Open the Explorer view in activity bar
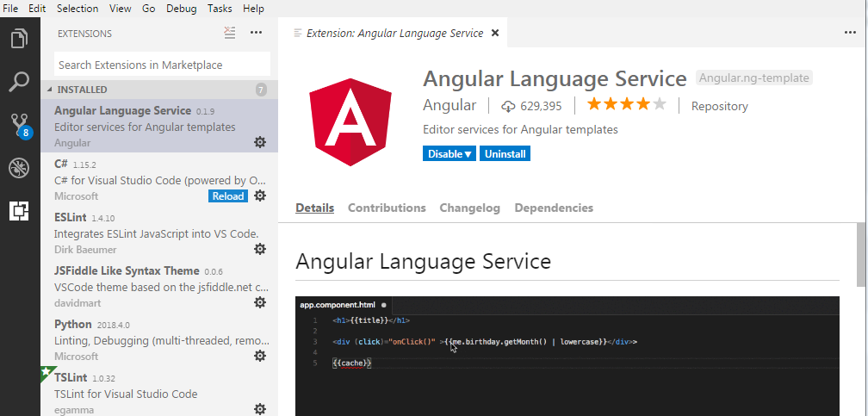 [x=19, y=38]
